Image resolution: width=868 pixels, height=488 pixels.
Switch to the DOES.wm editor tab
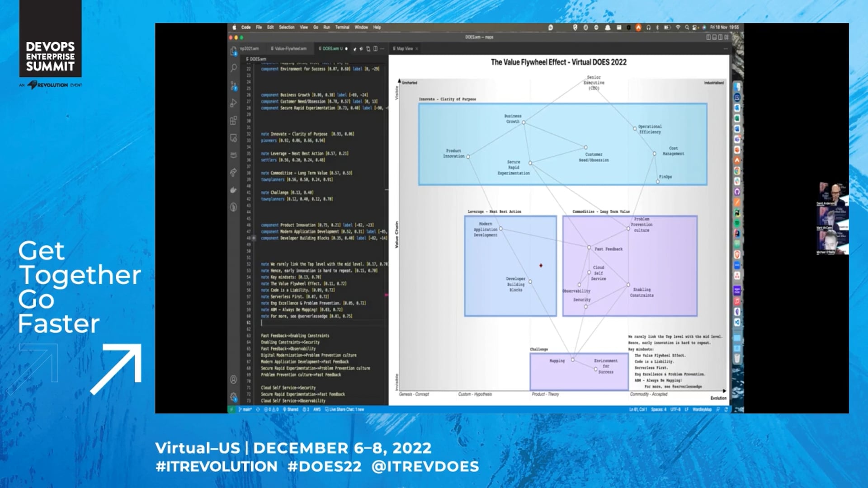pyautogui.click(x=330, y=49)
